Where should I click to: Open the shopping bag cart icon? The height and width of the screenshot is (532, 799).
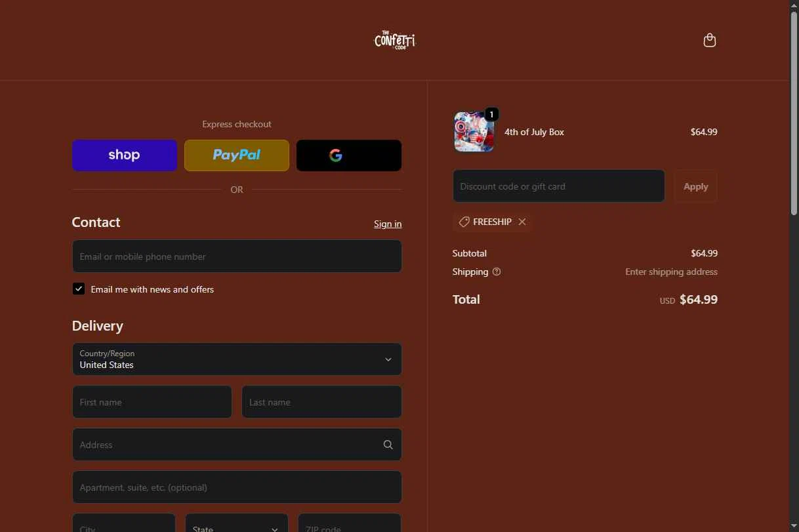[709, 41]
